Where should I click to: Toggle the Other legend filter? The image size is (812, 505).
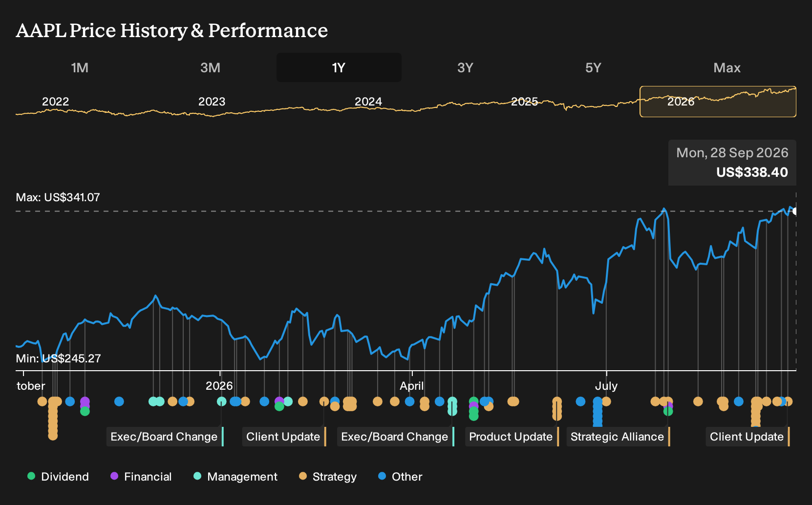400,477
